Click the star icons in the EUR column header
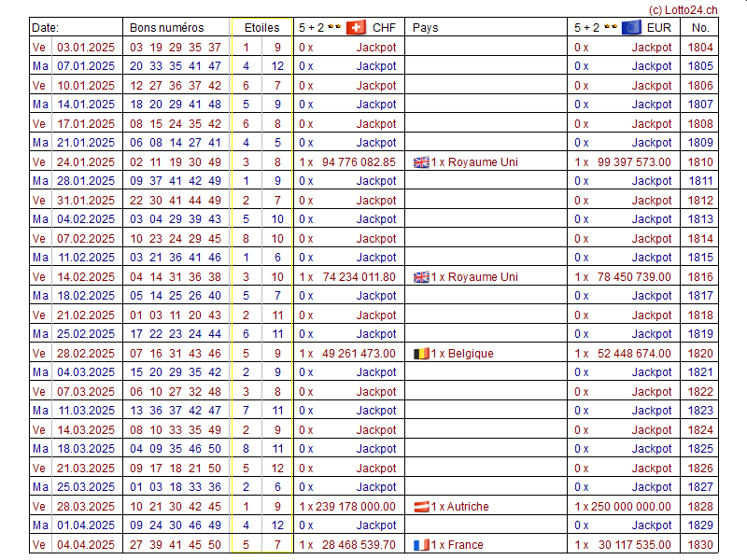The height and width of the screenshot is (560, 747). coord(609,27)
